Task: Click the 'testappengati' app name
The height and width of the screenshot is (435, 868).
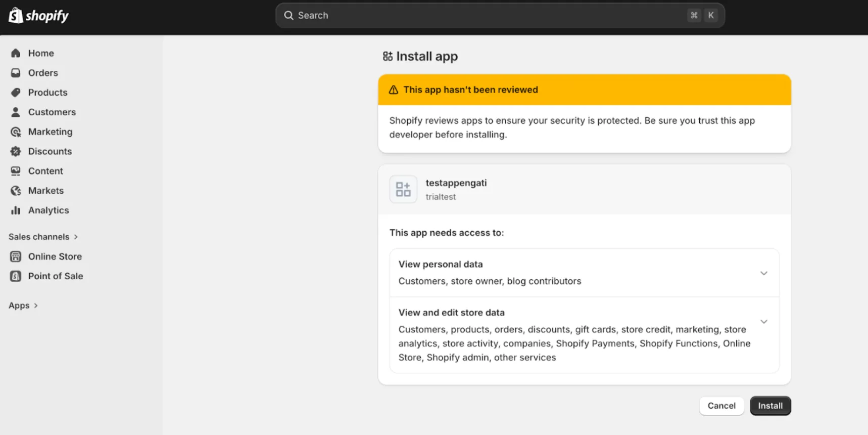Action: click(456, 183)
